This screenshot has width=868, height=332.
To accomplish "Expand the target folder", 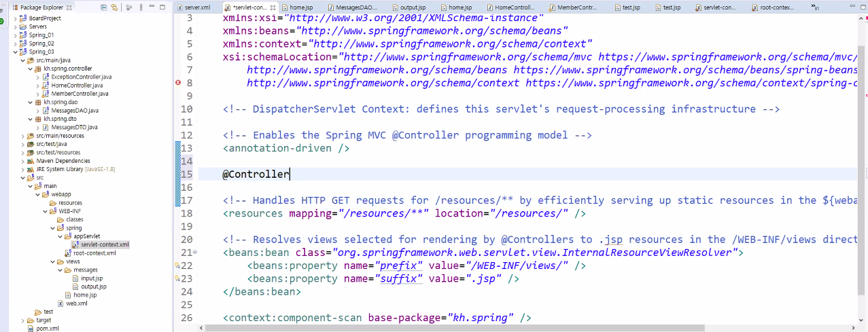I will point(22,320).
